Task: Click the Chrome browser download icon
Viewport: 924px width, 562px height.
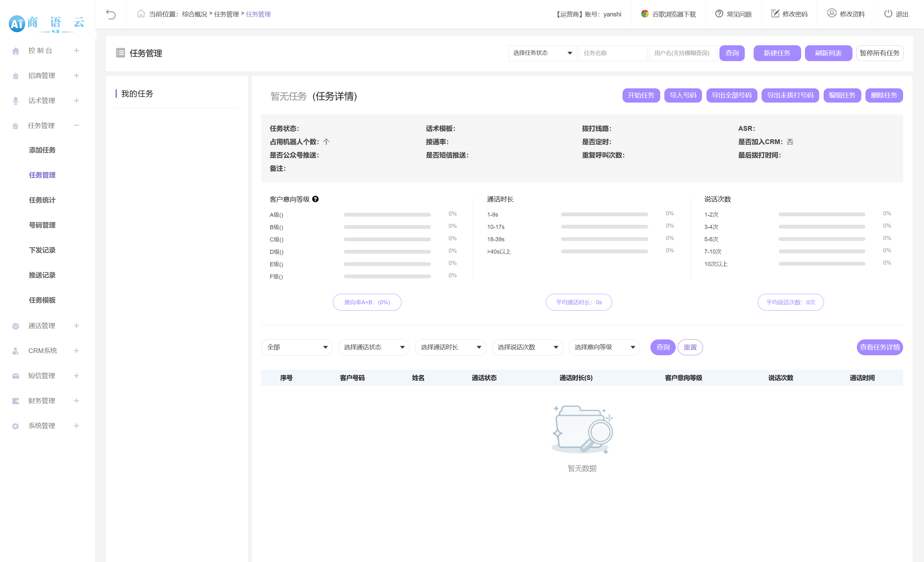Action: 645,14
